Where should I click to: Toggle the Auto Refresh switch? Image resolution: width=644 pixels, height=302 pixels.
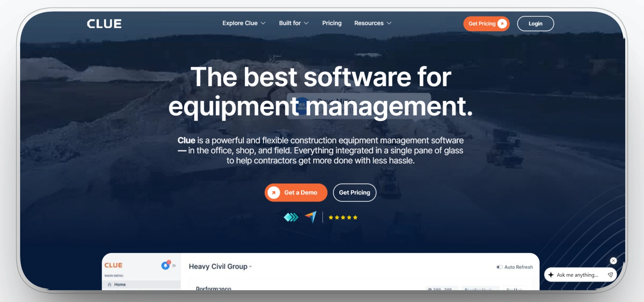pyautogui.click(x=499, y=267)
